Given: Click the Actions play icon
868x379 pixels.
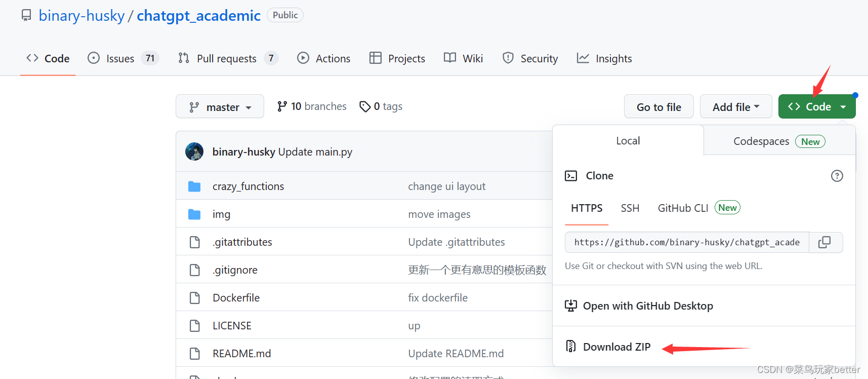Looking at the screenshot, I should (303, 58).
